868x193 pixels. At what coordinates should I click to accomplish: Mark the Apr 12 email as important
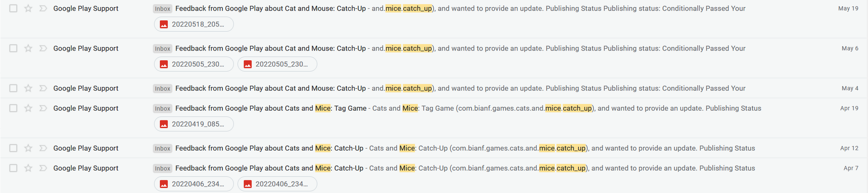coord(43,148)
